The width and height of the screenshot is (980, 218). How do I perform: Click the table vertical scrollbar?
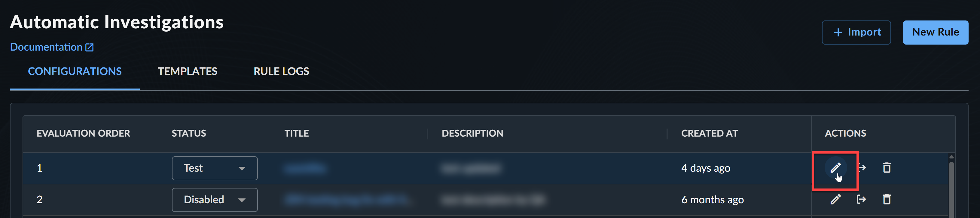pyautogui.click(x=951, y=187)
